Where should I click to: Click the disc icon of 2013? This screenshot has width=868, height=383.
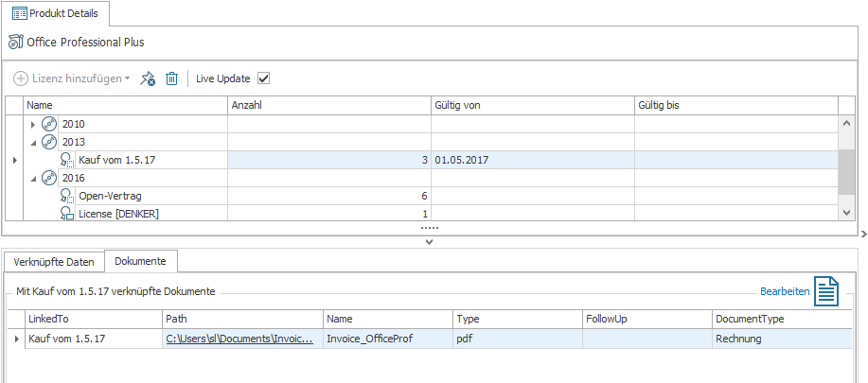point(49,142)
